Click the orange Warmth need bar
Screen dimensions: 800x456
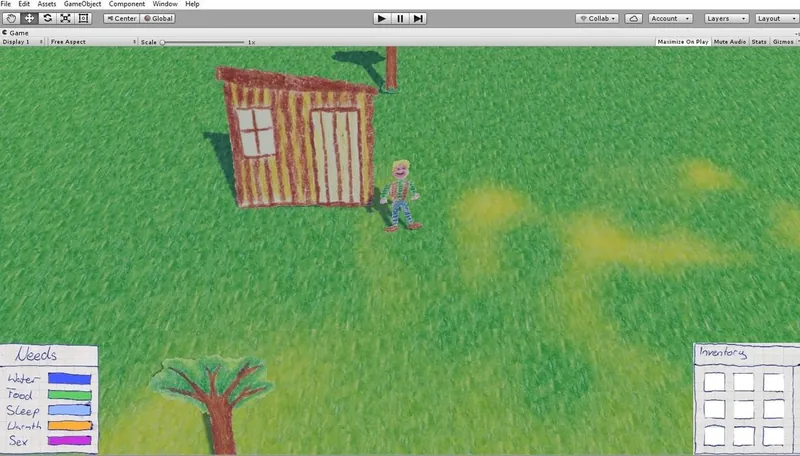click(70, 425)
